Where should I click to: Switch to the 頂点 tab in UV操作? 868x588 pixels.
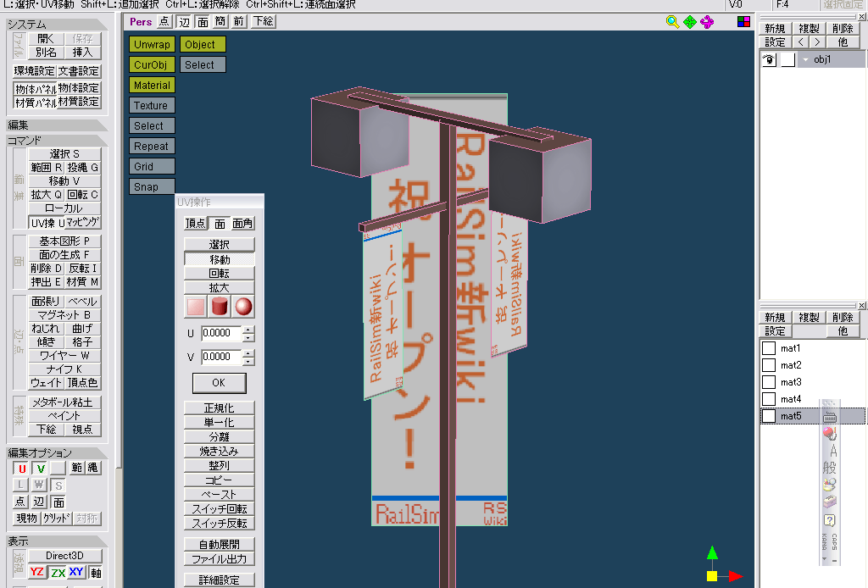pos(196,224)
